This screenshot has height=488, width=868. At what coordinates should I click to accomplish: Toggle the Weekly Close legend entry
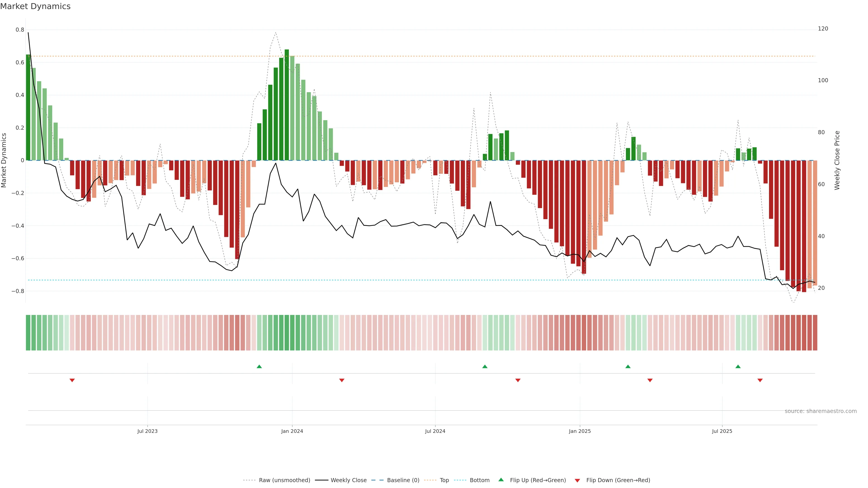(x=348, y=480)
